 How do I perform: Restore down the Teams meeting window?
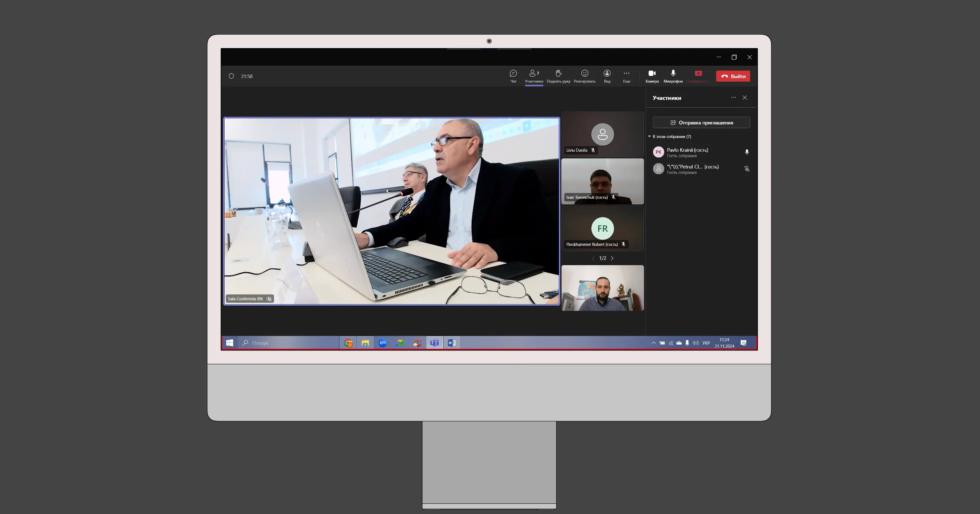tap(734, 57)
